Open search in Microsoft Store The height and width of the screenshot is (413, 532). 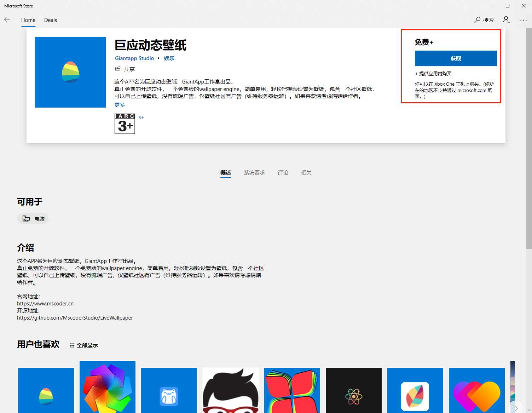coord(484,20)
